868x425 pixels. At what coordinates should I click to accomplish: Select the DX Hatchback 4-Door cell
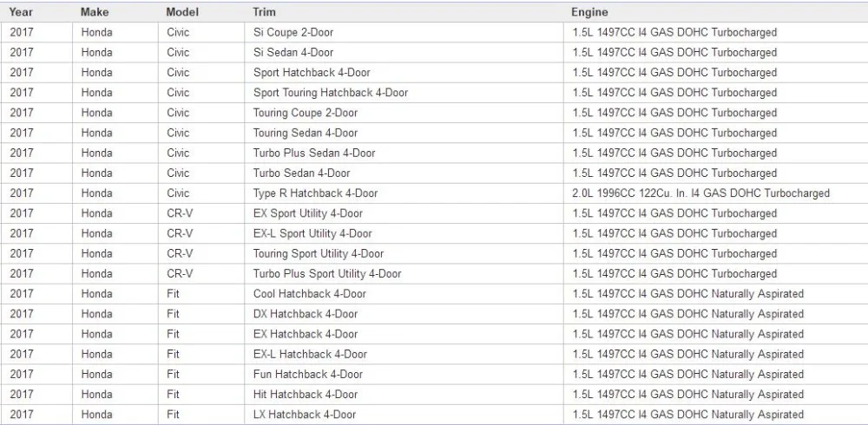pos(404,314)
